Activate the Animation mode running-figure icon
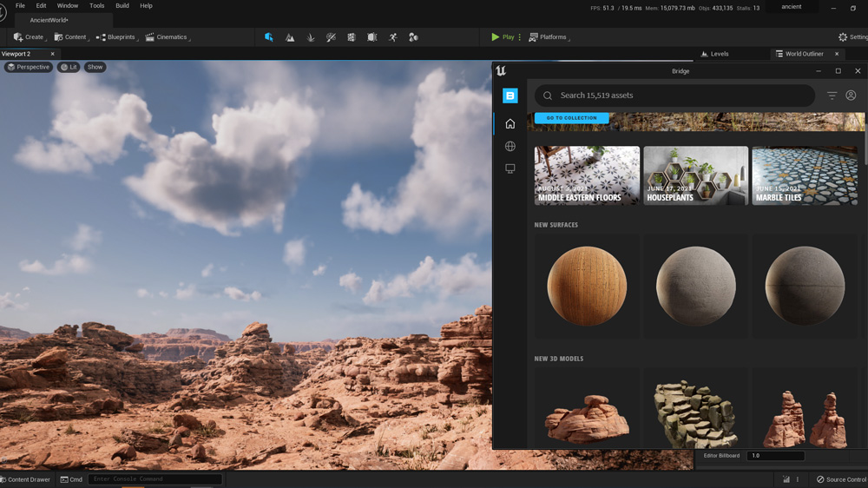The height and width of the screenshot is (488, 868). [393, 37]
